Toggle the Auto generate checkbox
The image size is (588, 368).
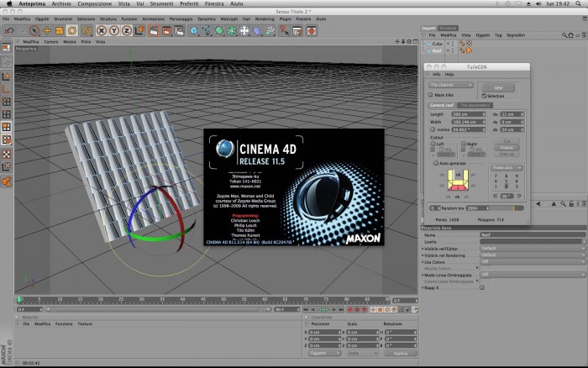[x=436, y=163]
